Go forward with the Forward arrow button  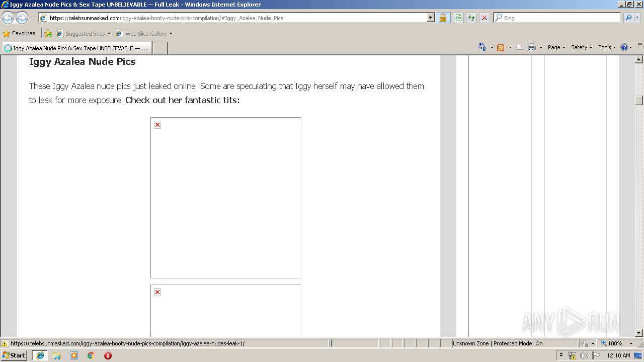22,18
